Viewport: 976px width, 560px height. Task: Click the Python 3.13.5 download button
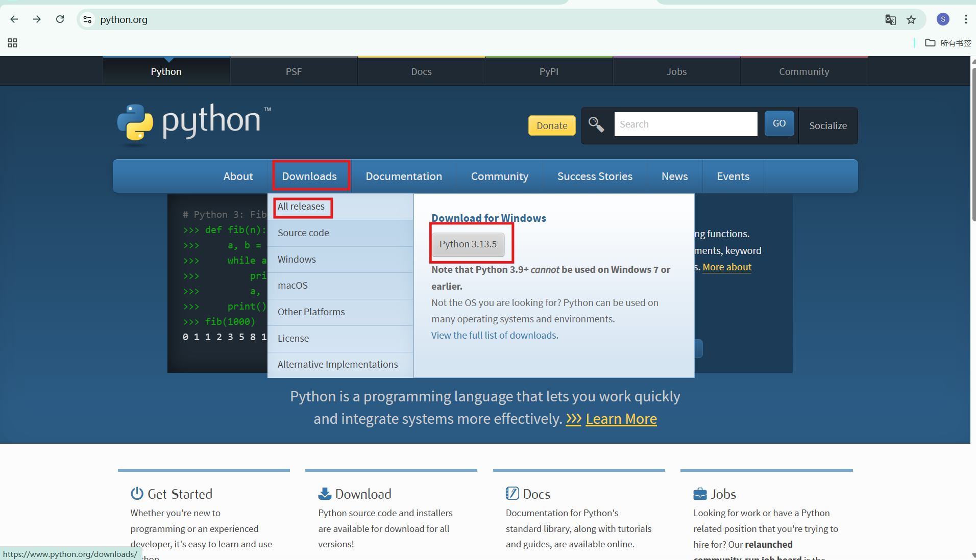(468, 244)
